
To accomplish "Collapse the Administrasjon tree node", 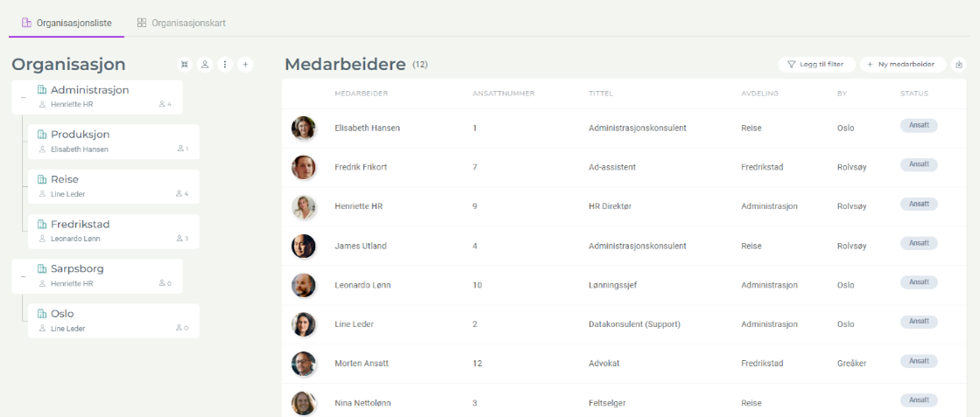I will point(22,97).
